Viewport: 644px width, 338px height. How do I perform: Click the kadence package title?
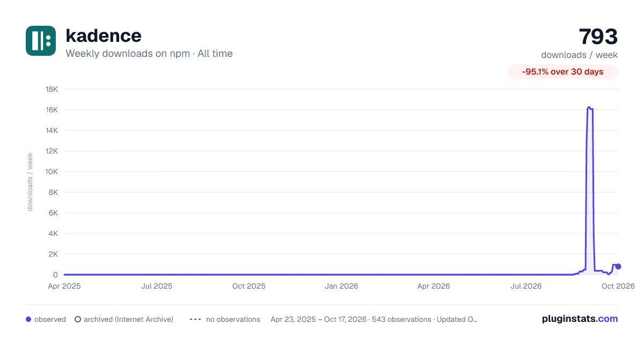coord(104,35)
